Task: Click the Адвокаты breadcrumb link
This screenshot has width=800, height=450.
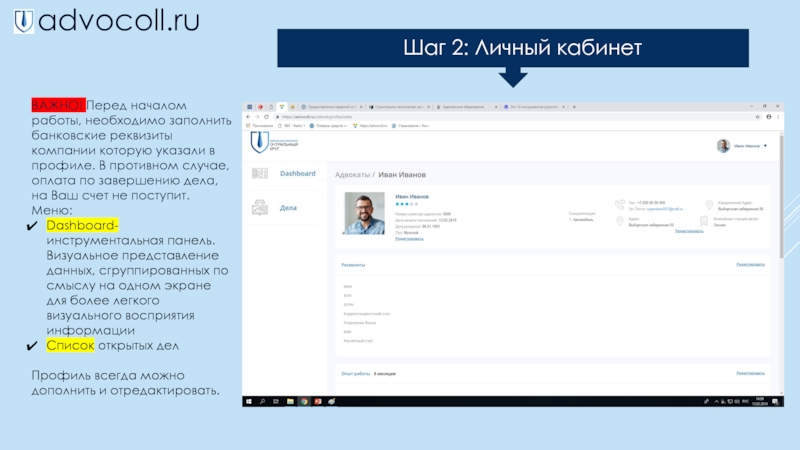Action: [x=354, y=175]
